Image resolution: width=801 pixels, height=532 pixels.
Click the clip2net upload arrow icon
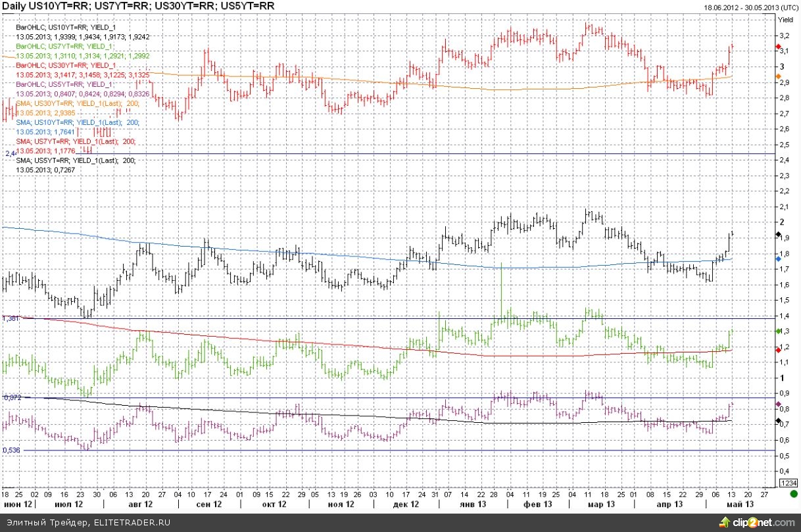[x=724, y=522]
